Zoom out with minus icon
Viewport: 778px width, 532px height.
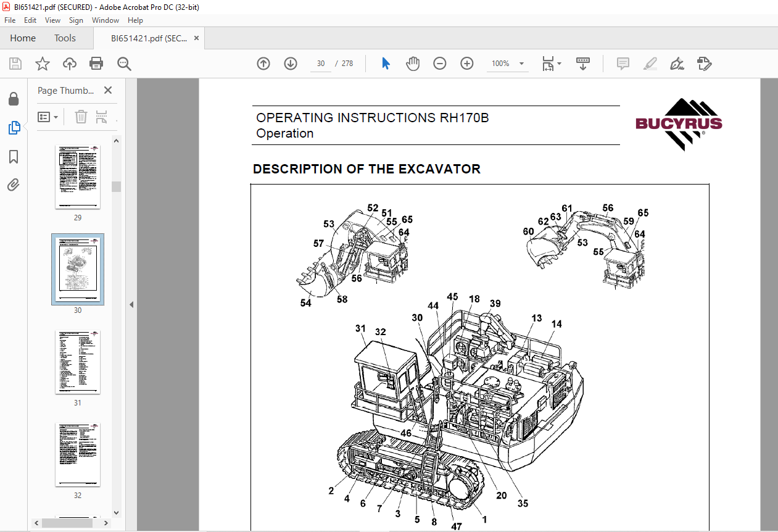pyautogui.click(x=439, y=64)
